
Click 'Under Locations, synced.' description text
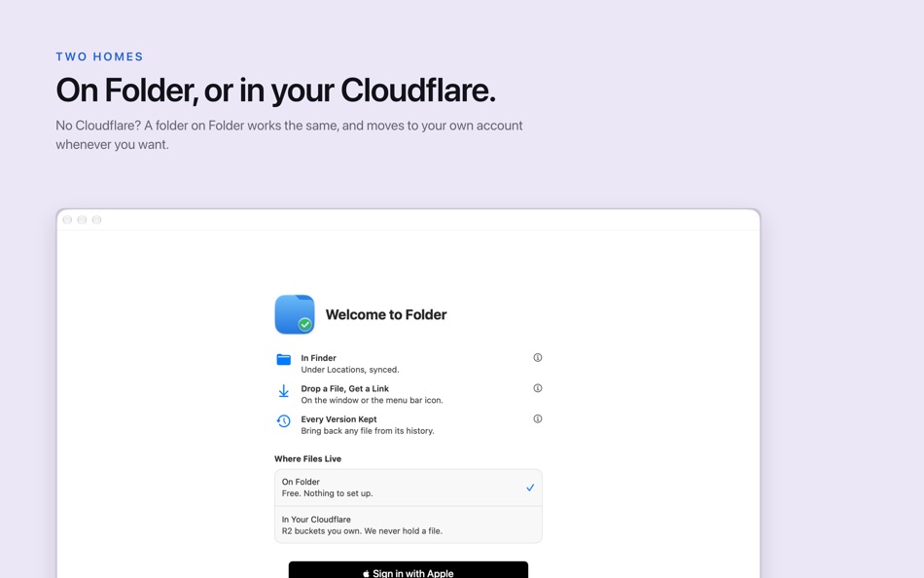(x=350, y=370)
